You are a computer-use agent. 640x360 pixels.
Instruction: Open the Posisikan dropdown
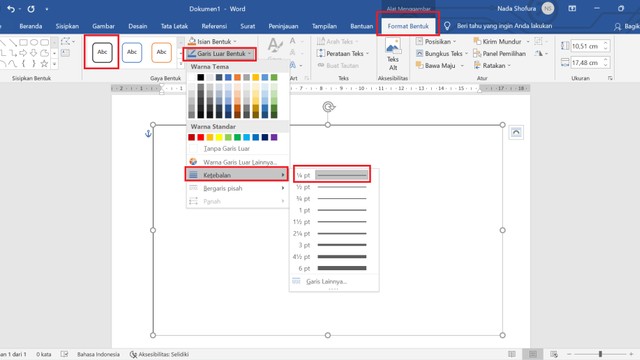coord(436,41)
